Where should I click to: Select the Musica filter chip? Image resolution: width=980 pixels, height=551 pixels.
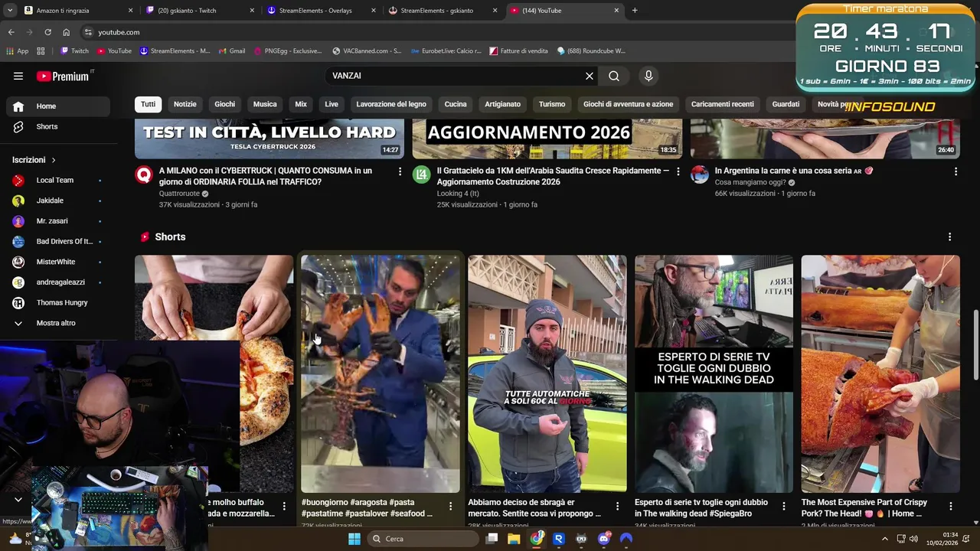click(x=265, y=104)
